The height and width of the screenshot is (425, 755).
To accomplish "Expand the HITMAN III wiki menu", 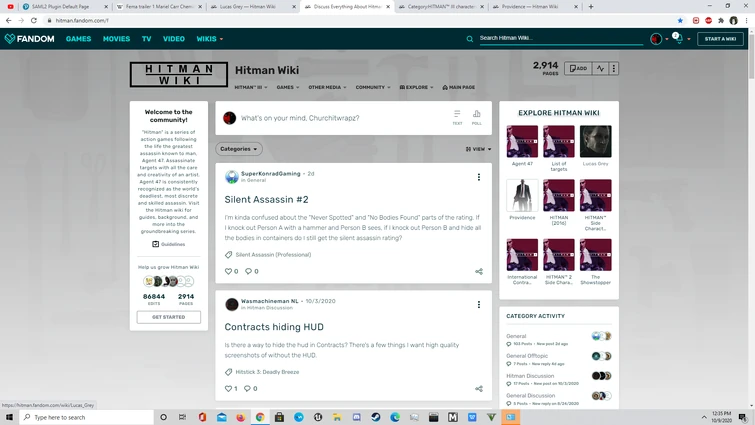I will [250, 88].
